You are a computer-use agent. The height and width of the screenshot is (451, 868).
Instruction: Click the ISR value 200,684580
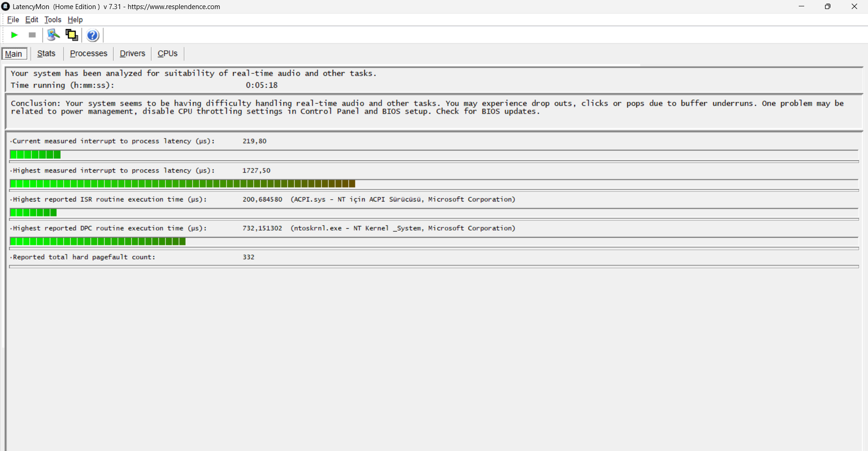pyautogui.click(x=262, y=200)
